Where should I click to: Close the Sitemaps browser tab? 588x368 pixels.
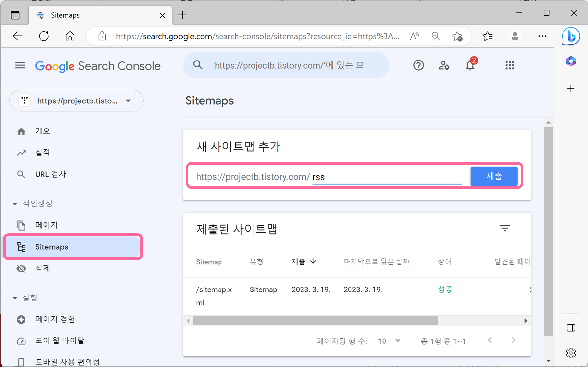pyautogui.click(x=162, y=15)
